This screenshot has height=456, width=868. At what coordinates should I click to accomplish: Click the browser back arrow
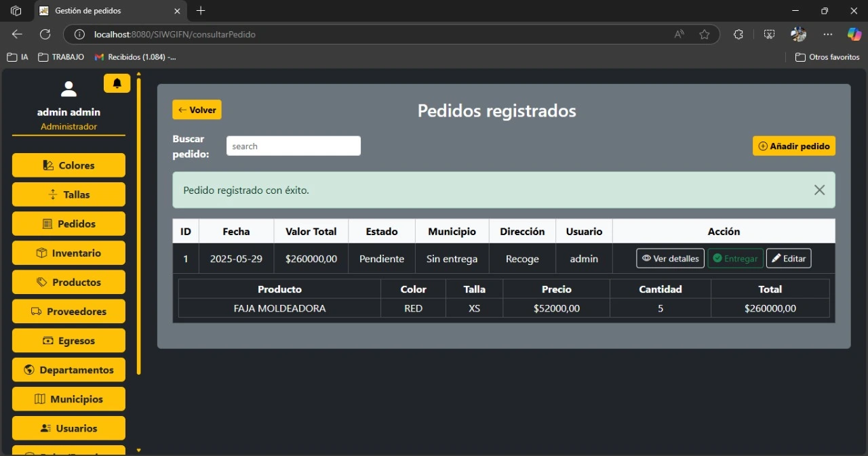[16, 34]
